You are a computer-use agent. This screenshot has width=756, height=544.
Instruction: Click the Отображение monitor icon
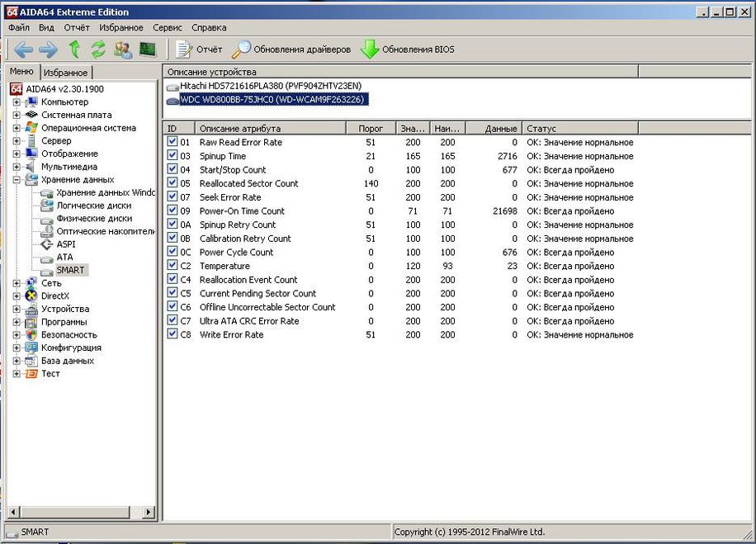click(x=31, y=154)
